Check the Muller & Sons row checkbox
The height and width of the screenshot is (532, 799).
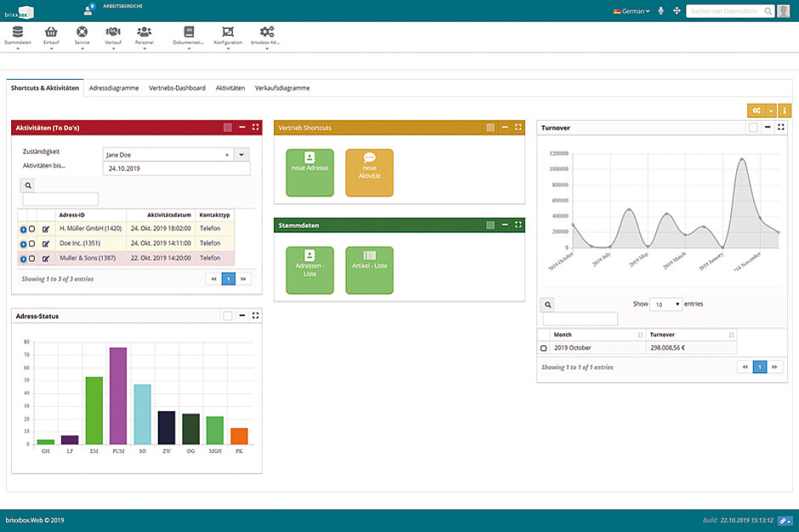tap(32, 258)
